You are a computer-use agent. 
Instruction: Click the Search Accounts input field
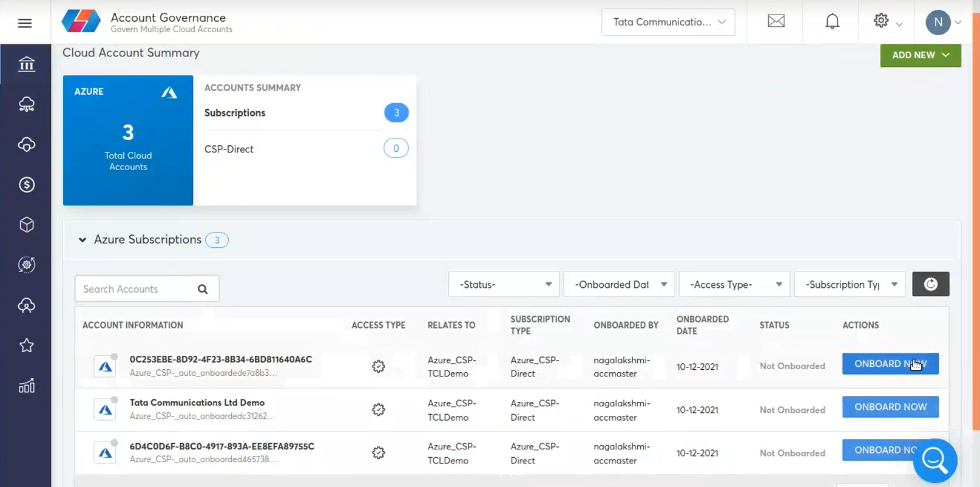point(147,289)
